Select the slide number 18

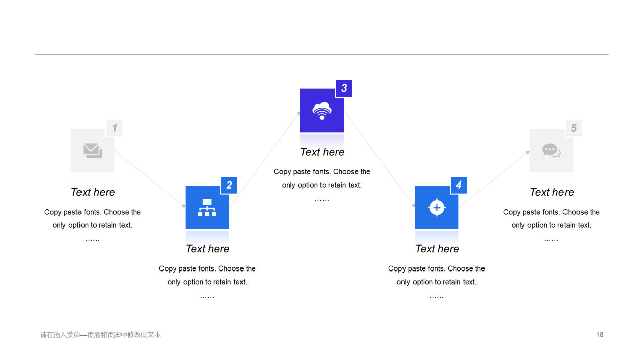click(599, 335)
